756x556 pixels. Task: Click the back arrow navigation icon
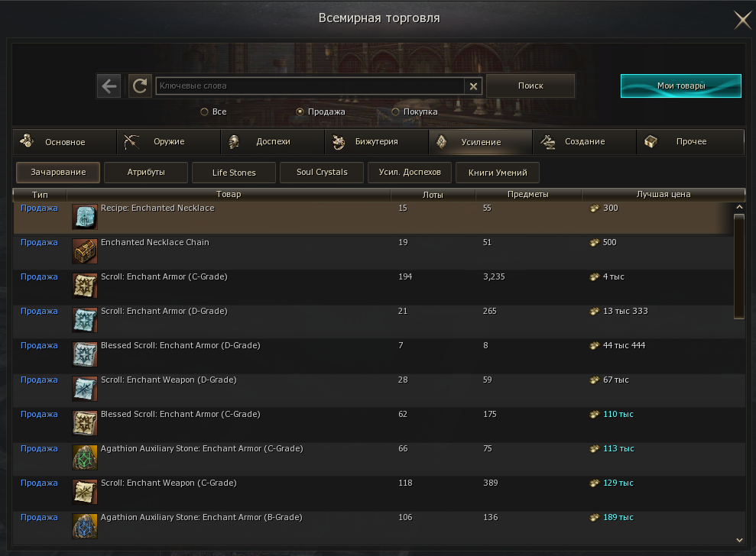(x=109, y=86)
